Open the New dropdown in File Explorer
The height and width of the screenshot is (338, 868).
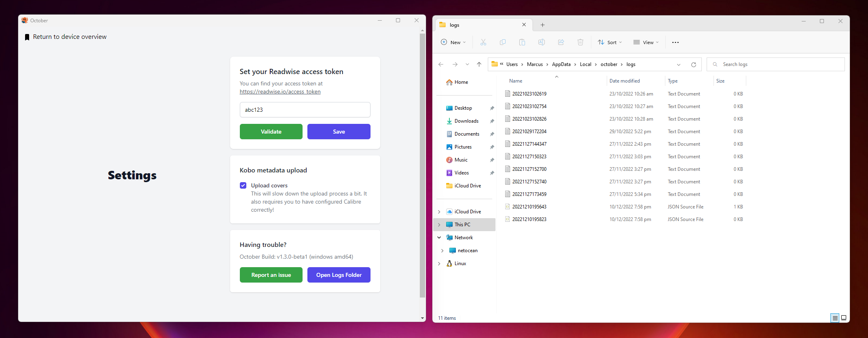(453, 42)
